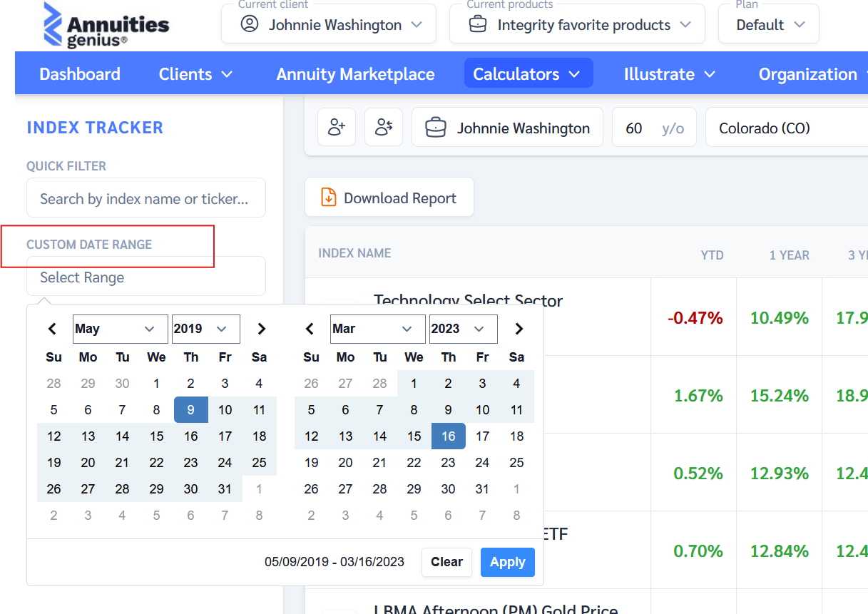868x614 pixels.
Task: Click the date range text 05/09/2019 - 03/16/2023
Action: coord(335,562)
